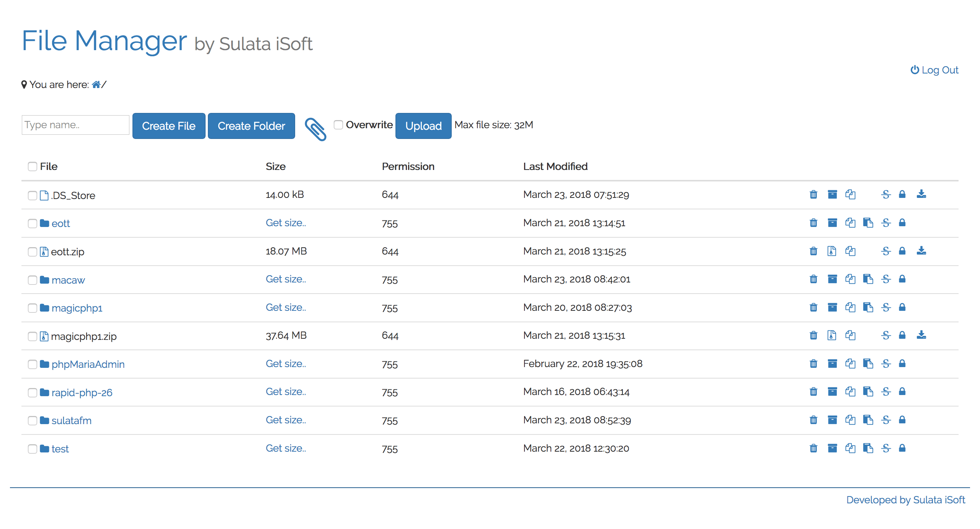The width and height of the screenshot is (980, 529).
Task: Tick the checkbox beside phpMariaAdmin
Action: tap(32, 364)
